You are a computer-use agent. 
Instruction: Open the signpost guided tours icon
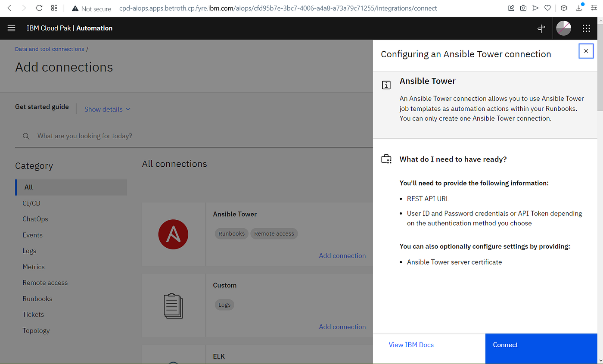(x=541, y=28)
